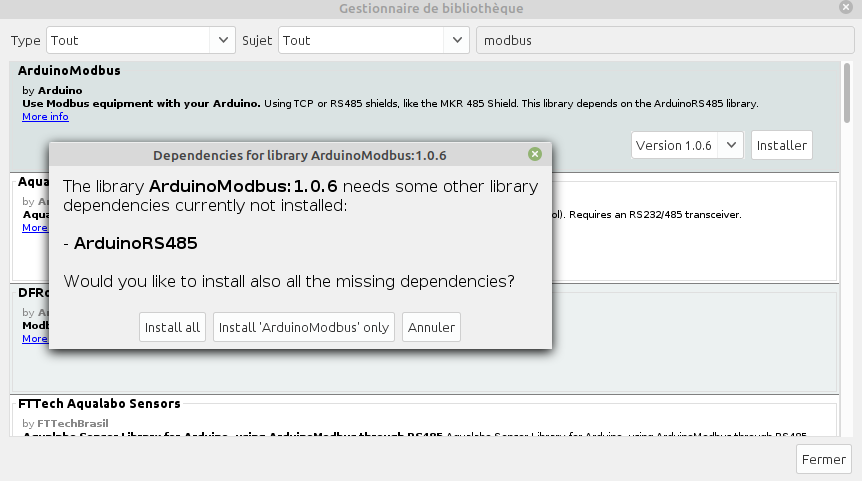The width and height of the screenshot is (862, 481).
Task: Click the Fermer button
Action: pos(823,459)
